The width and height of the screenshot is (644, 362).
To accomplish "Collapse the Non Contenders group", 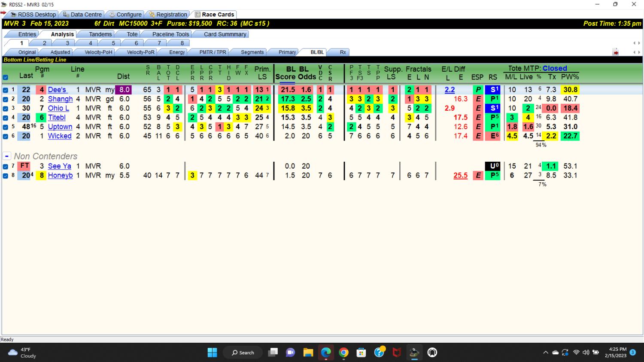I will [7, 157].
